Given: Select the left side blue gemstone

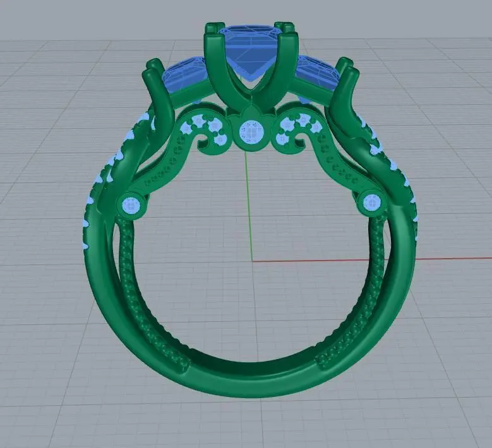Looking at the screenshot, I should pos(185,74).
